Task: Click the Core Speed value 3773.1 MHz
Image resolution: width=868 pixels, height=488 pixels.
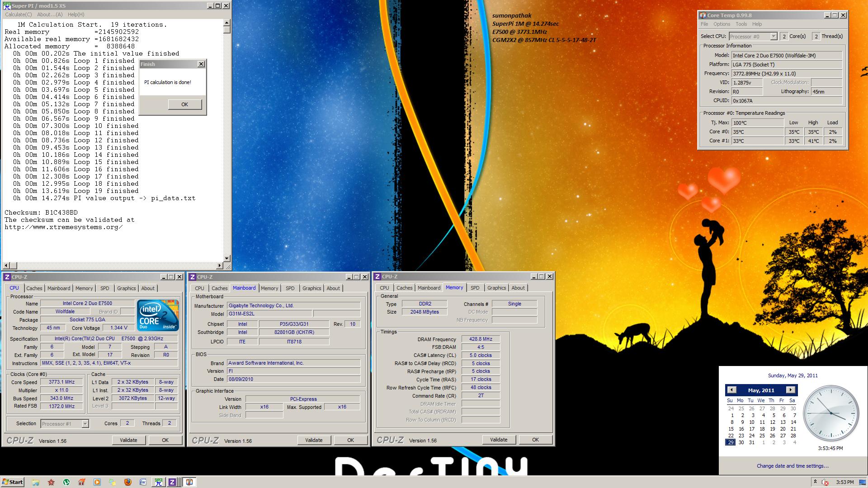Action: [x=61, y=382]
